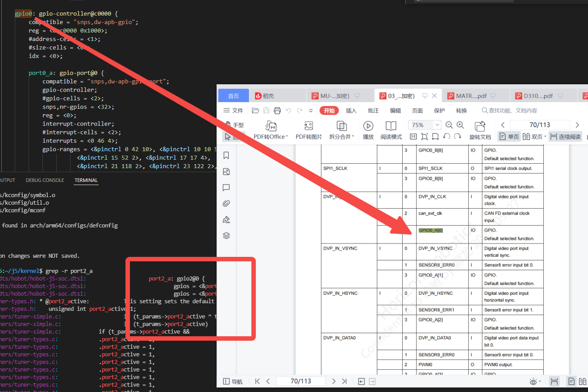Screen dimensions: 588x392
Task: Toggle 单页 single page view
Action: (x=509, y=137)
